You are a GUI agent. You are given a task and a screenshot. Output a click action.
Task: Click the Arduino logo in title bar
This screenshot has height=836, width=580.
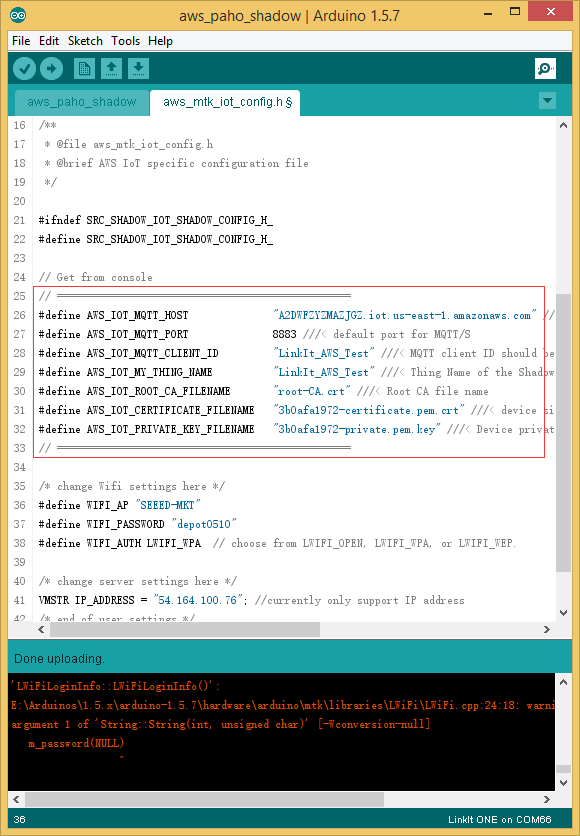pos(18,15)
